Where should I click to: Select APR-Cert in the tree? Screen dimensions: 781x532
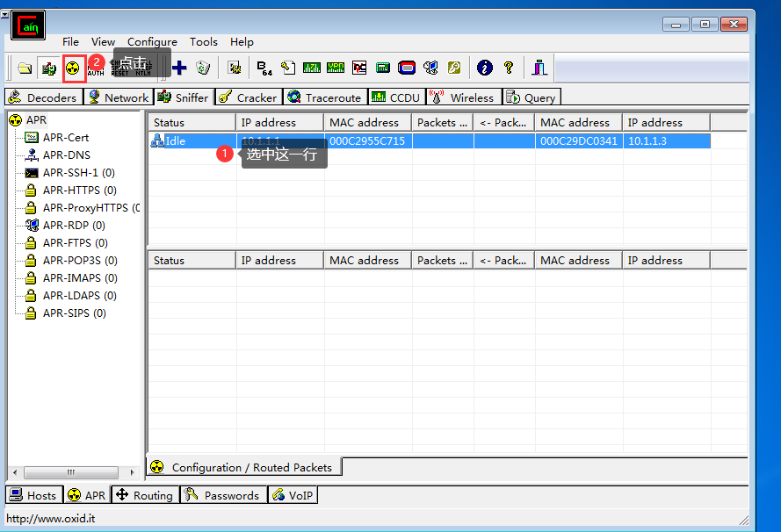click(66, 137)
